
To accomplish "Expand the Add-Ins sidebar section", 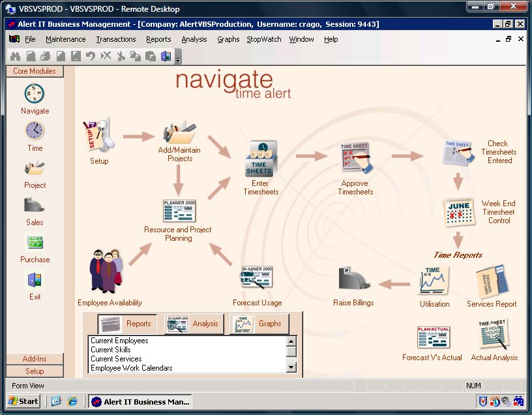I will click(x=35, y=359).
